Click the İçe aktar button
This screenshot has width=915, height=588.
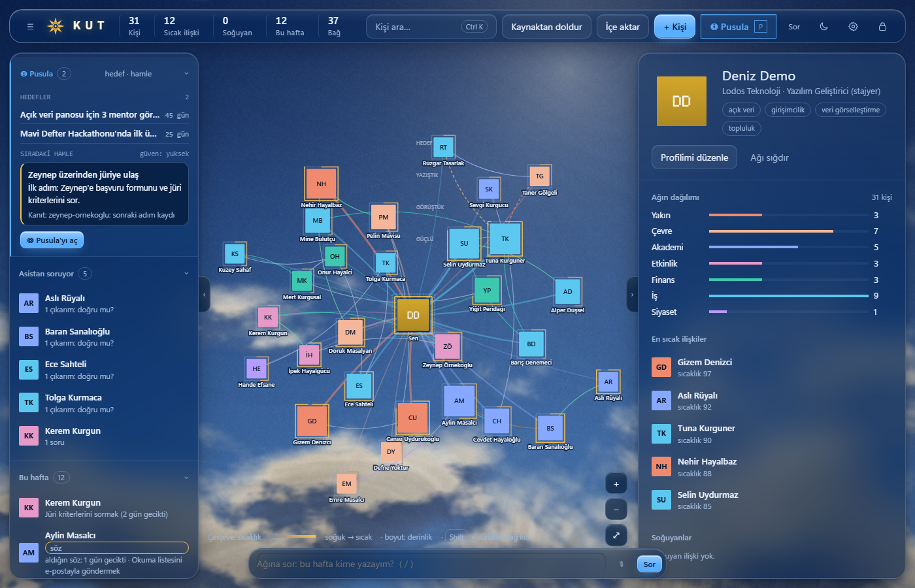tap(623, 27)
